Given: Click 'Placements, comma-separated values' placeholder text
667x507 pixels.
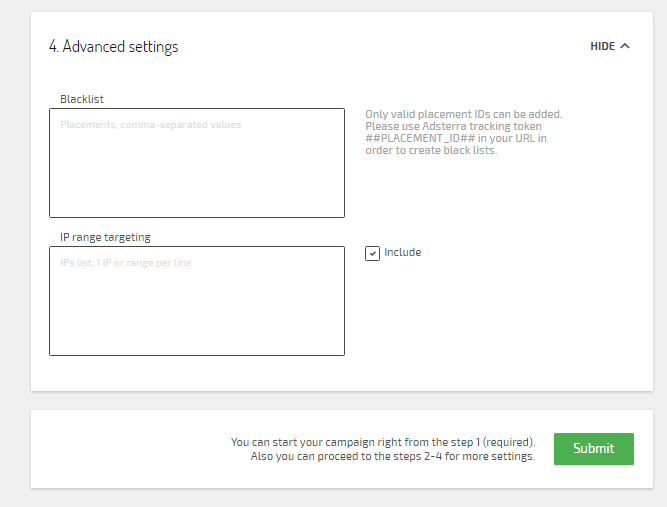Looking at the screenshot, I should (x=151, y=125).
